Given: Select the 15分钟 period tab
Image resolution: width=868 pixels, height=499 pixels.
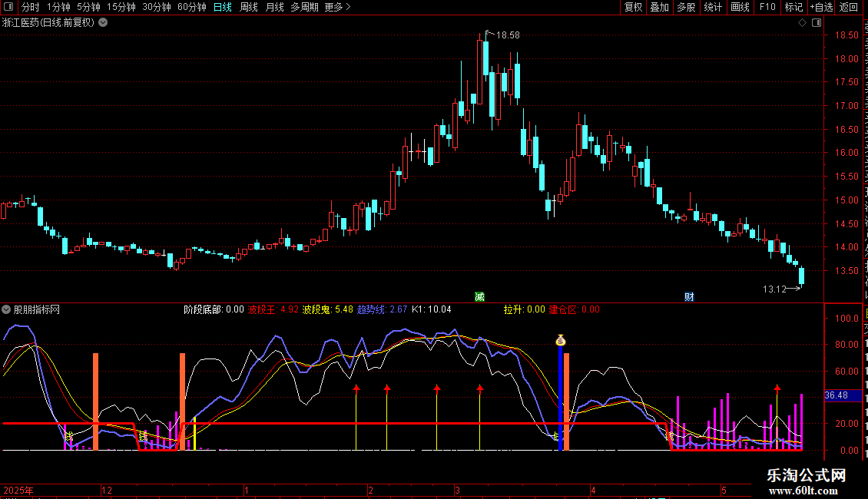Looking at the screenshot, I should point(121,7).
